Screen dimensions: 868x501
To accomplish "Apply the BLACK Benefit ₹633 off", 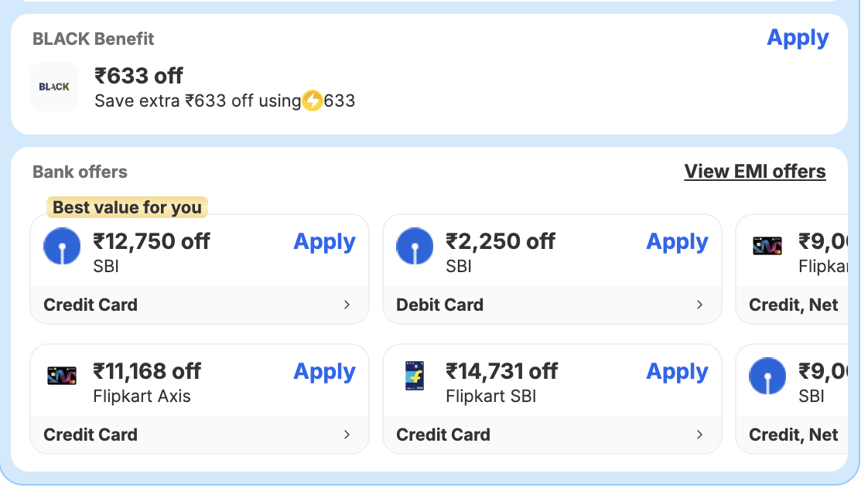I will point(798,38).
